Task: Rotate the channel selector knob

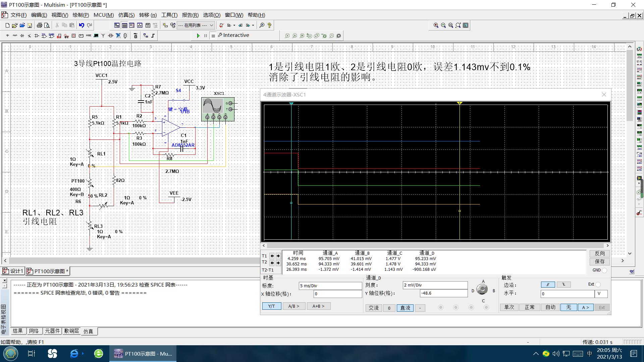Action: (x=482, y=289)
